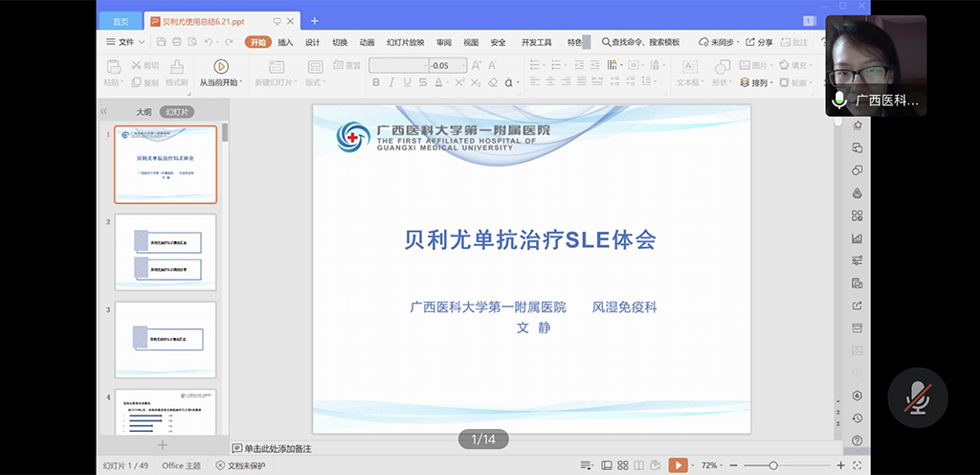The image size is (980, 475).
Task: Click the normal view icon in status bar
Action: tap(606, 465)
